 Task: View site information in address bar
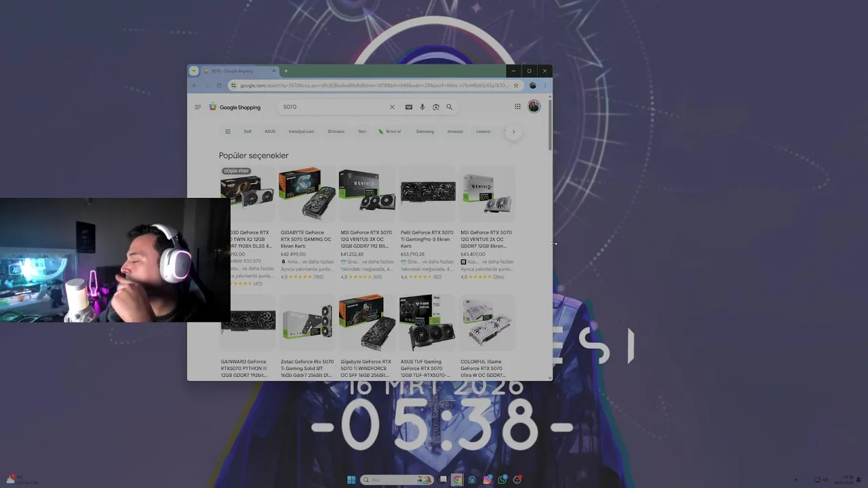click(233, 85)
